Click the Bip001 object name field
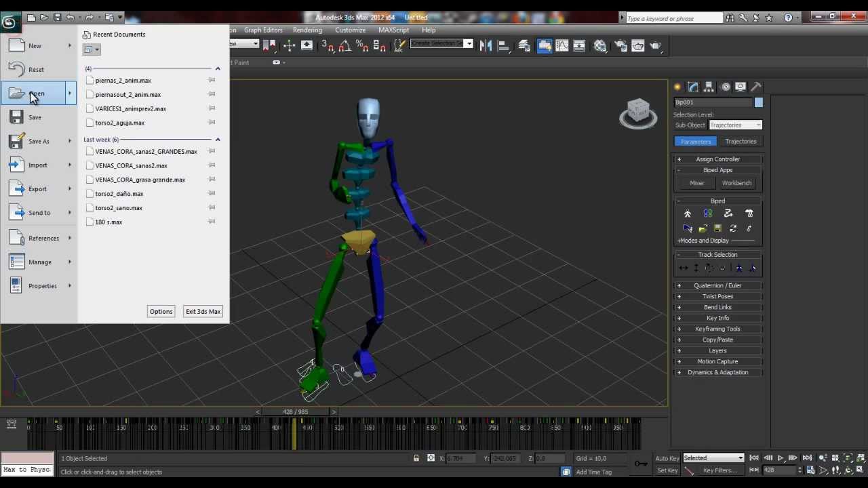 (713, 102)
